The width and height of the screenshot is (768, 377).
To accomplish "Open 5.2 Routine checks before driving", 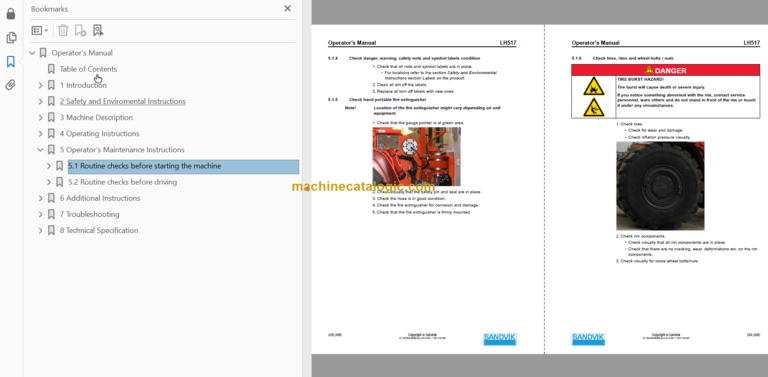I will 122,182.
